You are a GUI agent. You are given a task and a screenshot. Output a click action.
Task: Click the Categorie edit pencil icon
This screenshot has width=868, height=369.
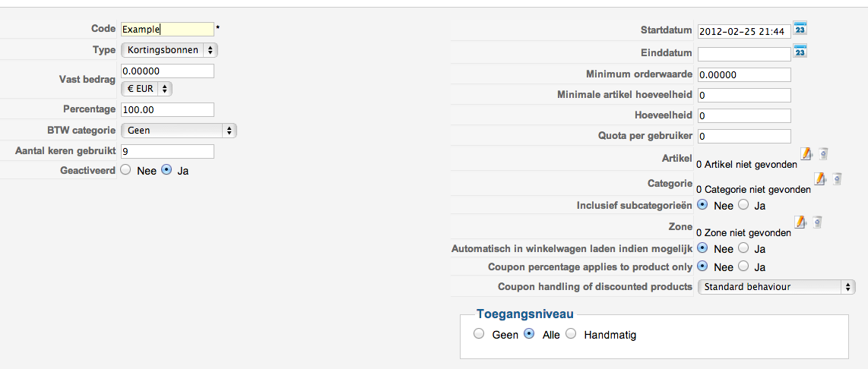[820, 179]
